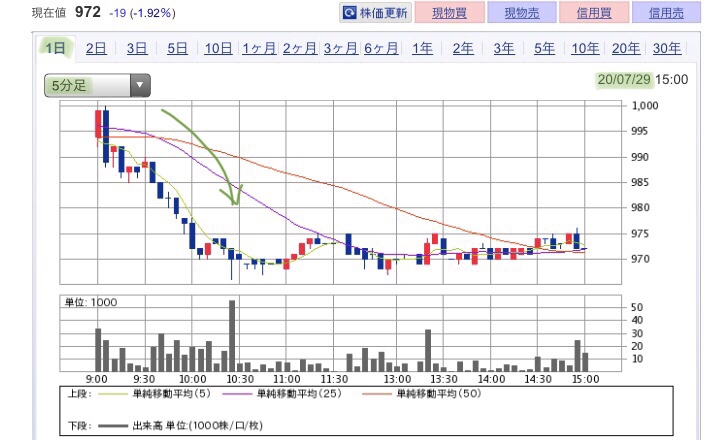Screen dimensions: 712x440
Task: Open the 信用売 order button
Action: [x=666, y=13]
